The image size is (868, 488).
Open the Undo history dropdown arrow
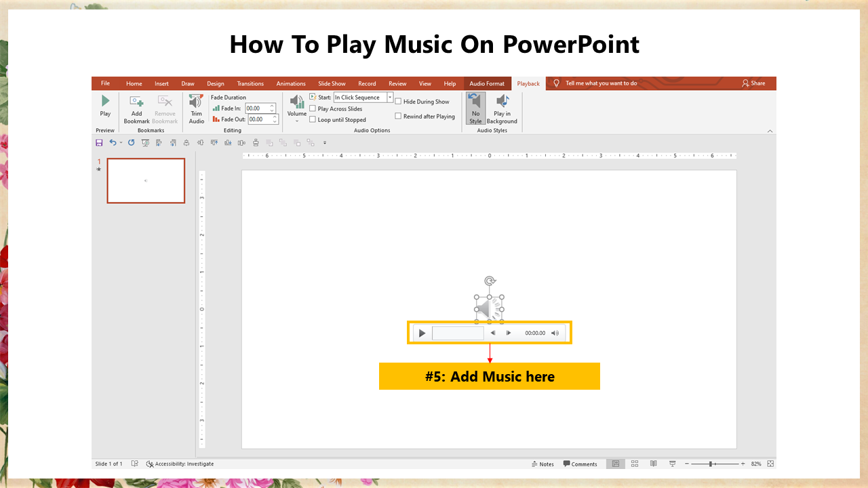121,142
